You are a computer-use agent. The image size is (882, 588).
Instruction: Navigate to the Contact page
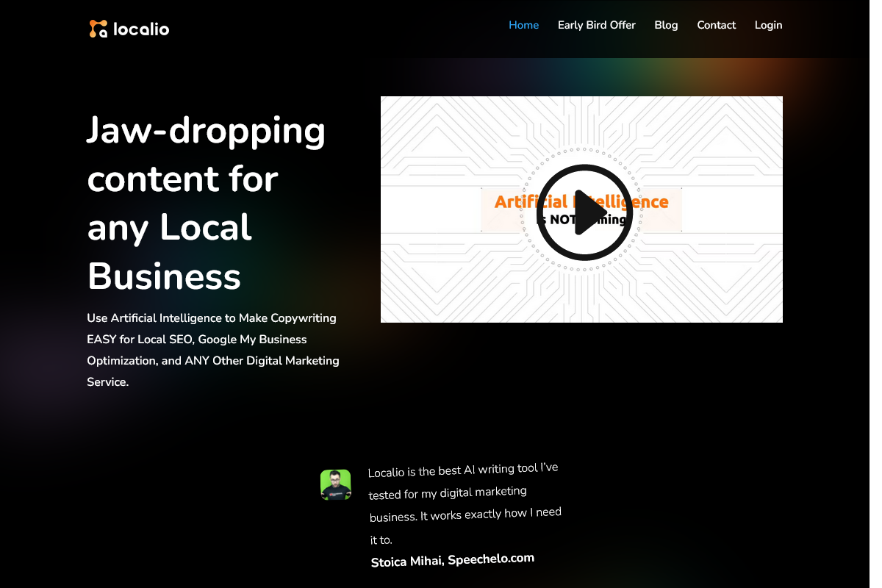pyautogui.click(x=716, y=25)
